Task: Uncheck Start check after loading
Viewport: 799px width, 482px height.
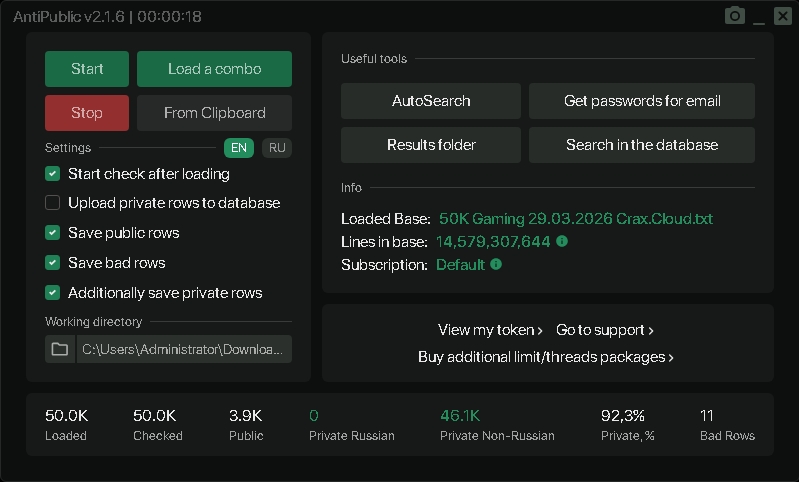Action: point(53,174)
